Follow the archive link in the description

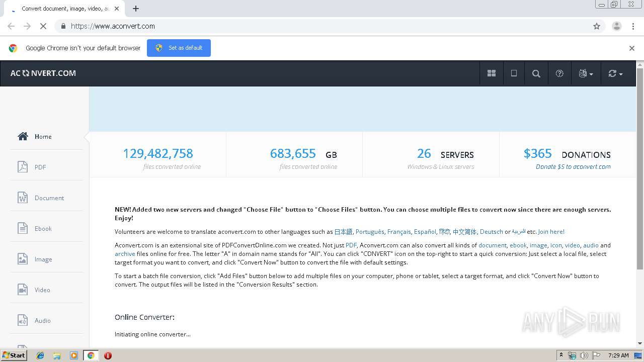pos(125,254)
